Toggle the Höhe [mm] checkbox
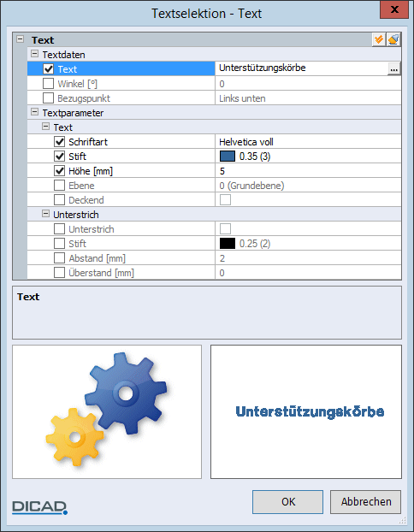 [x=59, y=171]
